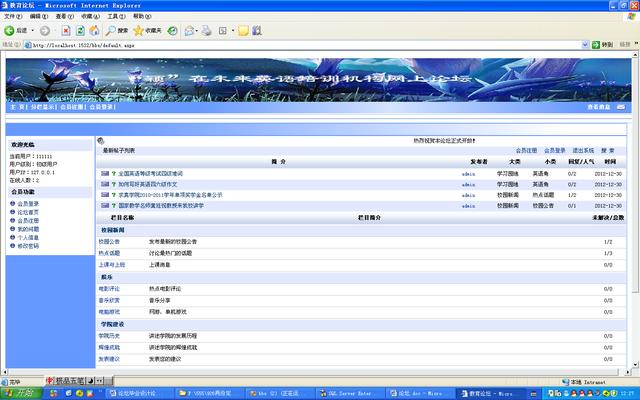640x400 pixels.
Task: Click sidebar 会员登录 link
Action: (x=28, y=204)
